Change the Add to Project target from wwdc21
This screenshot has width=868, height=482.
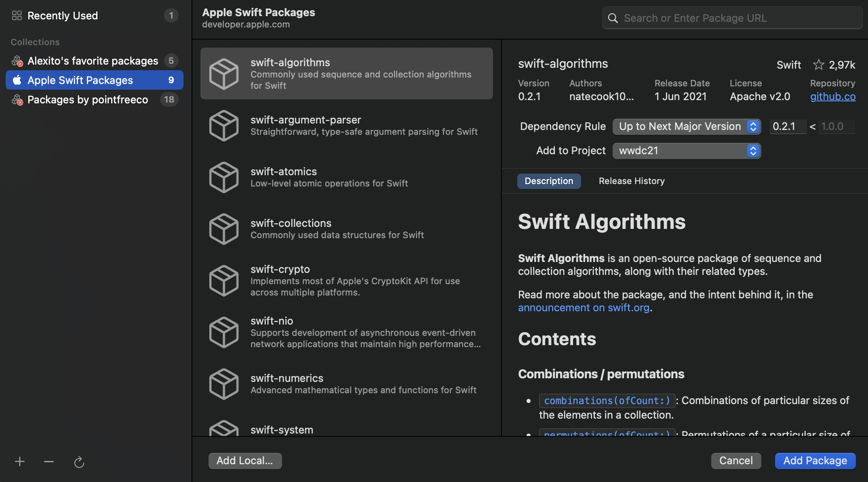click(x=686, y=151)
